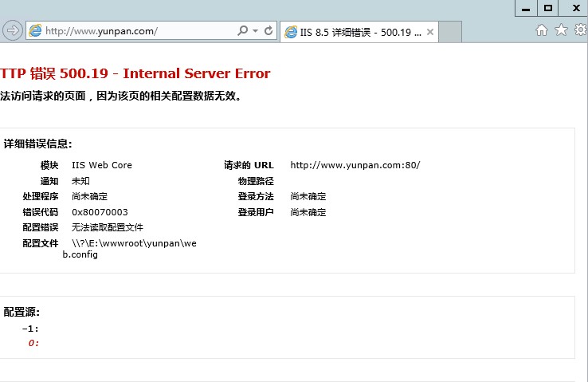Maximize the browser window
This screenshot has height=382, width=588.
547,8
